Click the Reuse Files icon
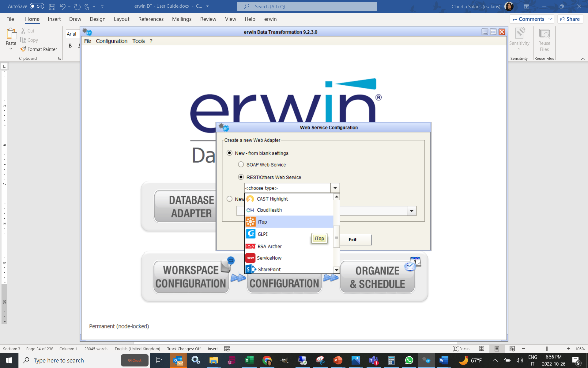The width and height of the screenshot is (588, 368). click(x=544, y=34)
